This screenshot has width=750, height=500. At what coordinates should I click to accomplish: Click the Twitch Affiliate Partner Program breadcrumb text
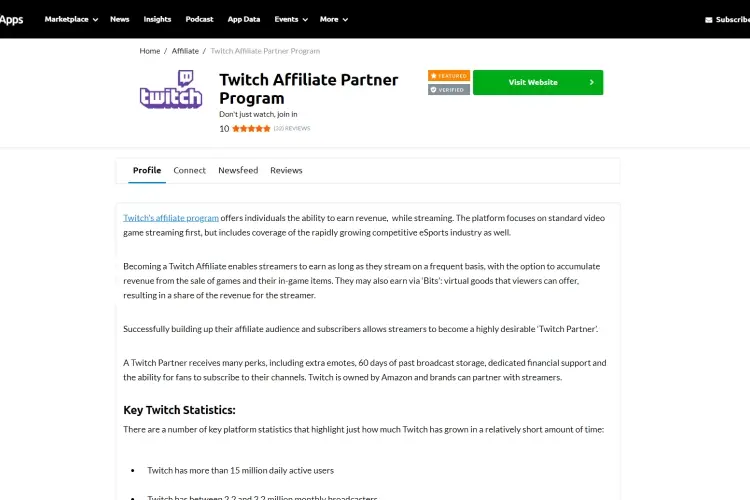pos(265,51)
